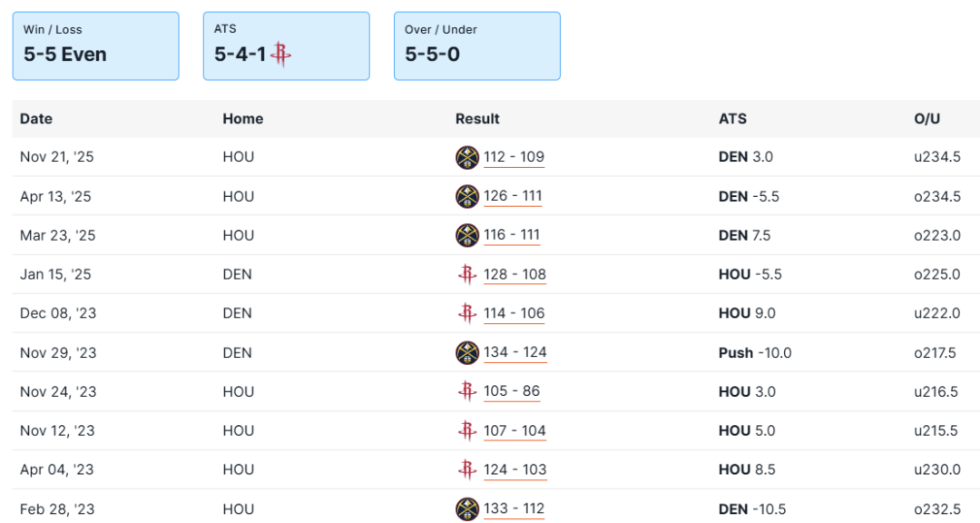Click Nuggets logo in Nov 21, '25 row
The height and width of the screenshot is (523, 980).
[x=466, y=157]
